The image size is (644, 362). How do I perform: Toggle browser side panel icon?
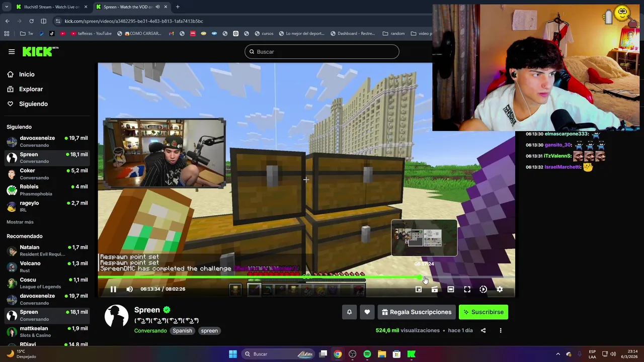(x=43, y=21)
